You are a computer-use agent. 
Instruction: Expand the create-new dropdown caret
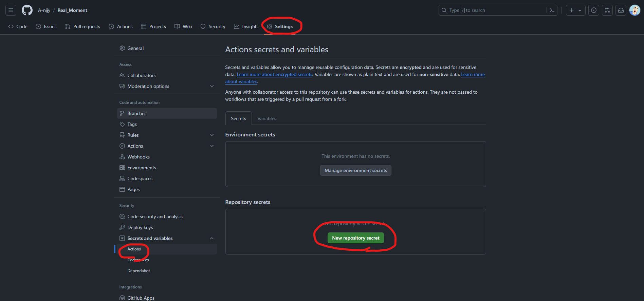(x=580, y=11)
